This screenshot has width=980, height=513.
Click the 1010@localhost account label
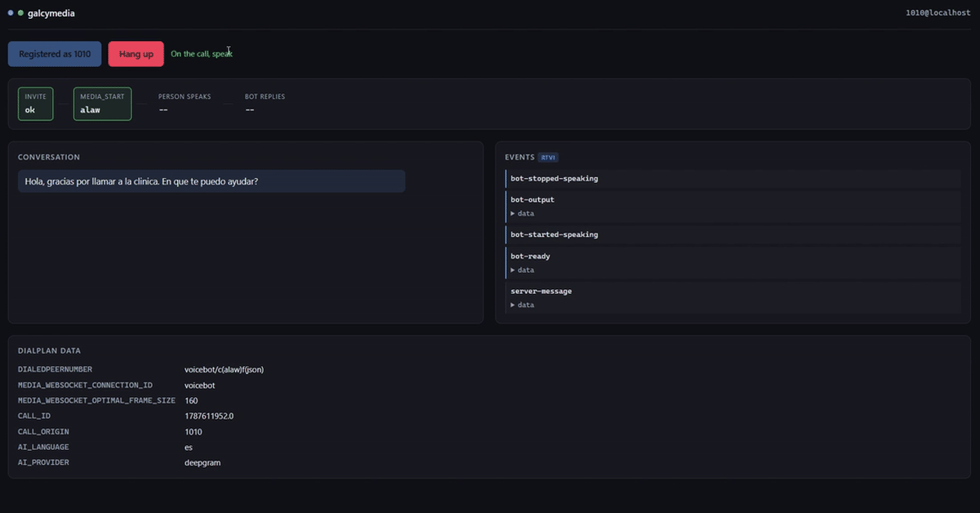tap(938, 14)
